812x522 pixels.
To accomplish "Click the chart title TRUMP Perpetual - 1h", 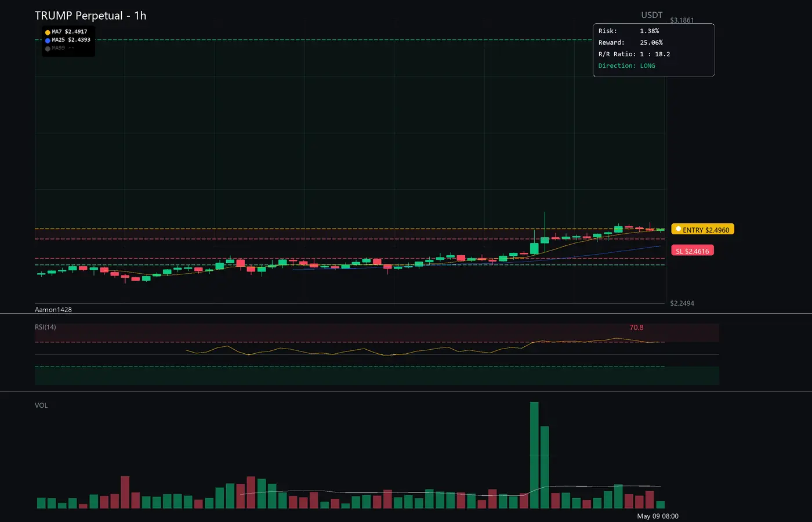I will [x=90, y=16].
